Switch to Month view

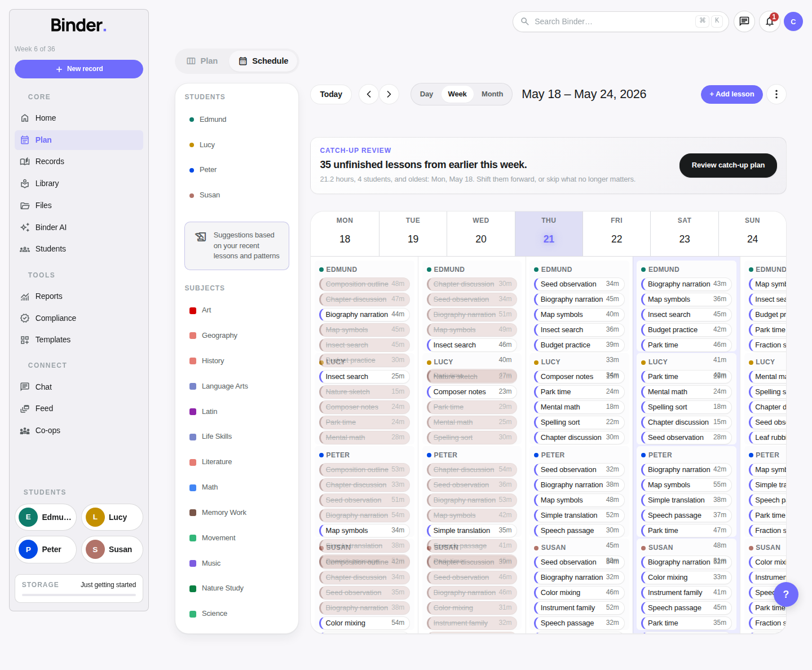coord(492,94)
